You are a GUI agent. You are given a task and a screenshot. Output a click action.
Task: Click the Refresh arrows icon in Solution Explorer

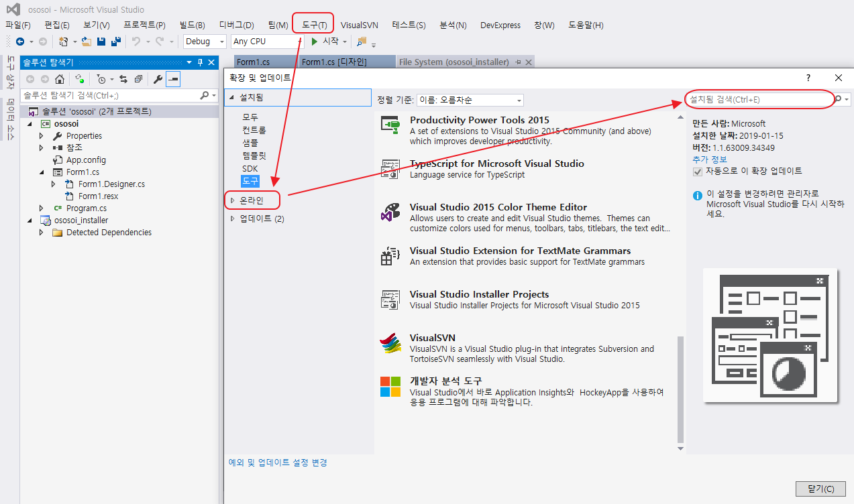(x=123, y=79)
